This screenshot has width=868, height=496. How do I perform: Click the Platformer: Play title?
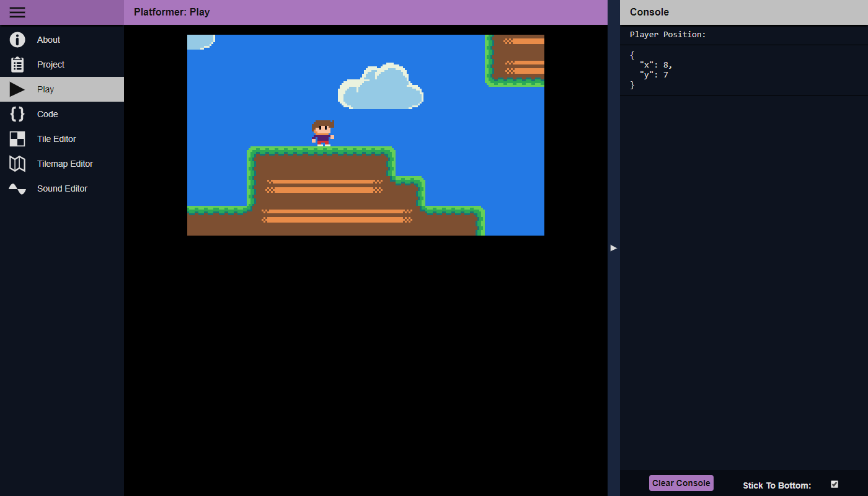point(172,12)
